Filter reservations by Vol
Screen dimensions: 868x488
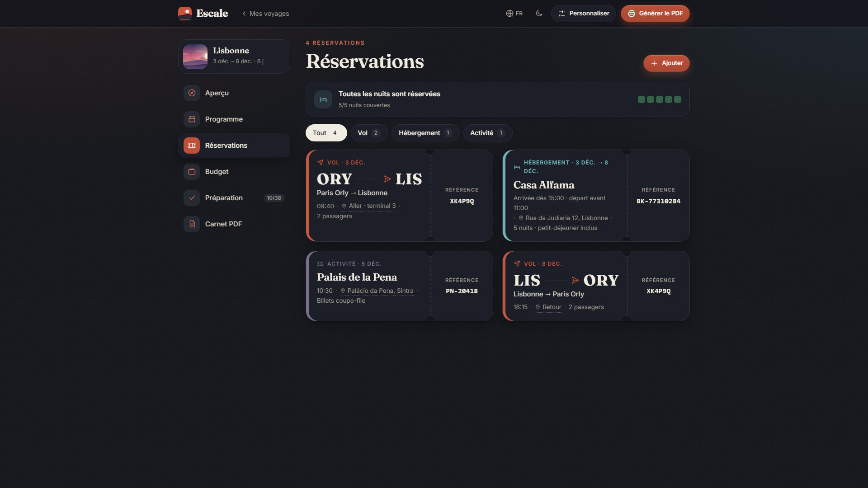pos(369,133)
